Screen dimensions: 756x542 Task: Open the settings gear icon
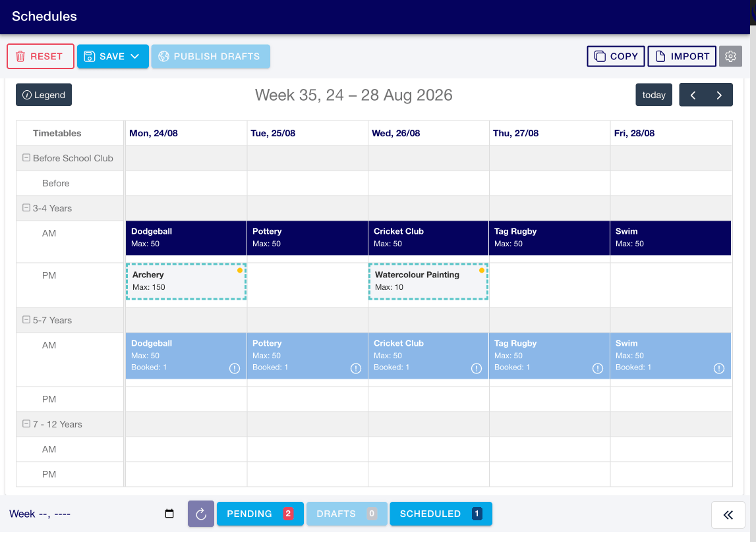(730, 57)
